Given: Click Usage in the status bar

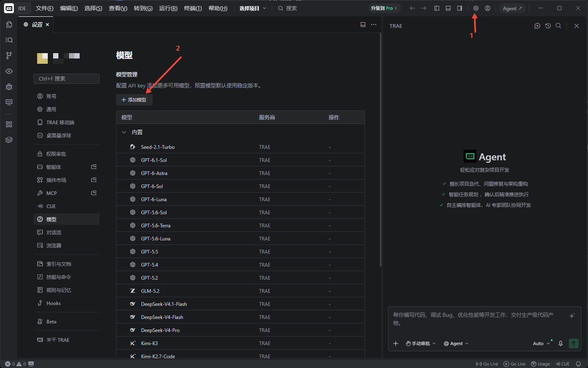Looking at the screenshot, I should [x=540, y=364].
